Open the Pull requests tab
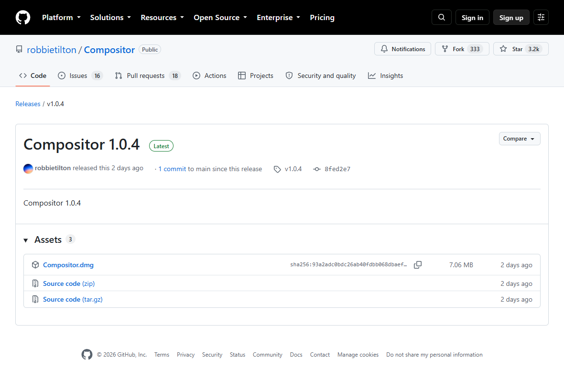 (148, 76)
